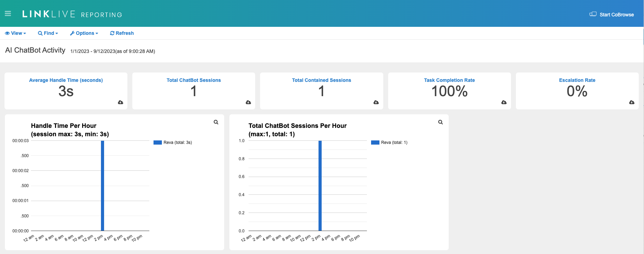Download Total ChatBot Sessions data via cloud icon
This screenshot has height=254, width=644.
pyautogui.click(x=248, y=102)
